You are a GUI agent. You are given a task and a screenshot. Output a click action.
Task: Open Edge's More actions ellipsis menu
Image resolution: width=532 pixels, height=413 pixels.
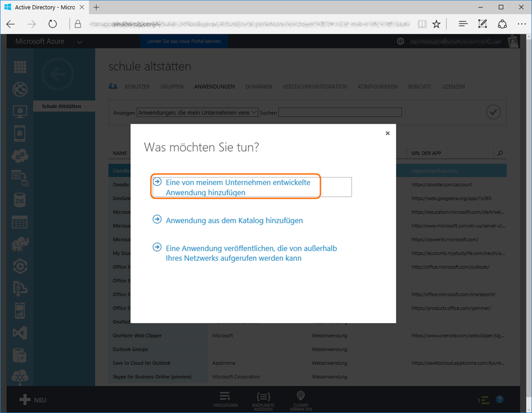click(521, 24)
